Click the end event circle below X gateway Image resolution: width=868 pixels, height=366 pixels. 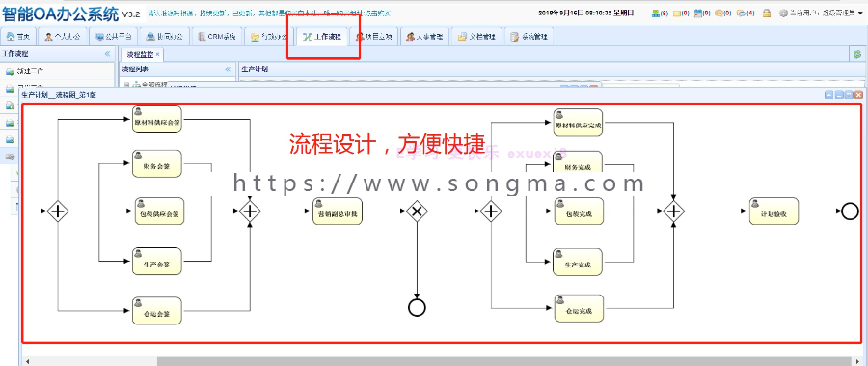point(417,307)
